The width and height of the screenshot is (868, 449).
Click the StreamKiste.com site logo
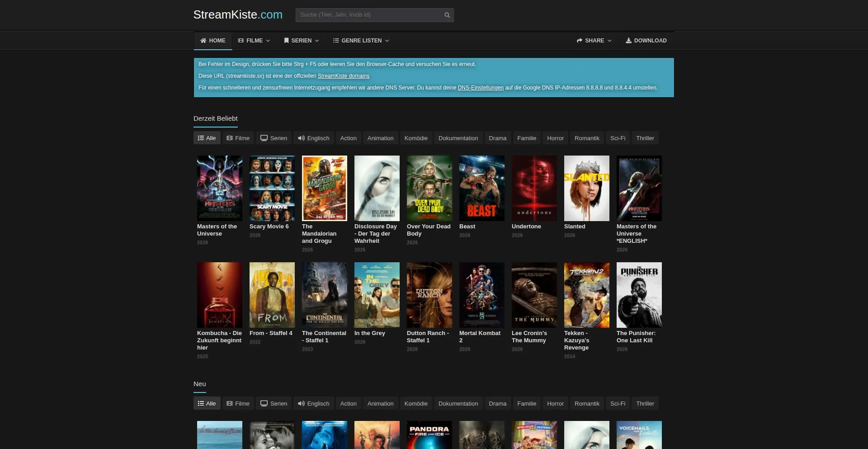(238, 15)
